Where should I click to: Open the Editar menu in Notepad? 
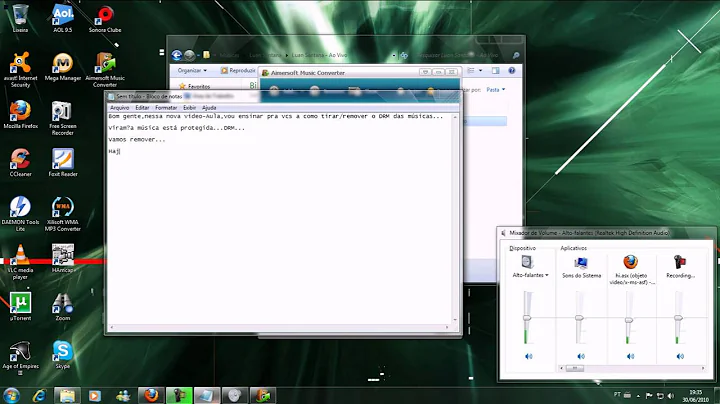pyautogui.click(x=142, y=107)
